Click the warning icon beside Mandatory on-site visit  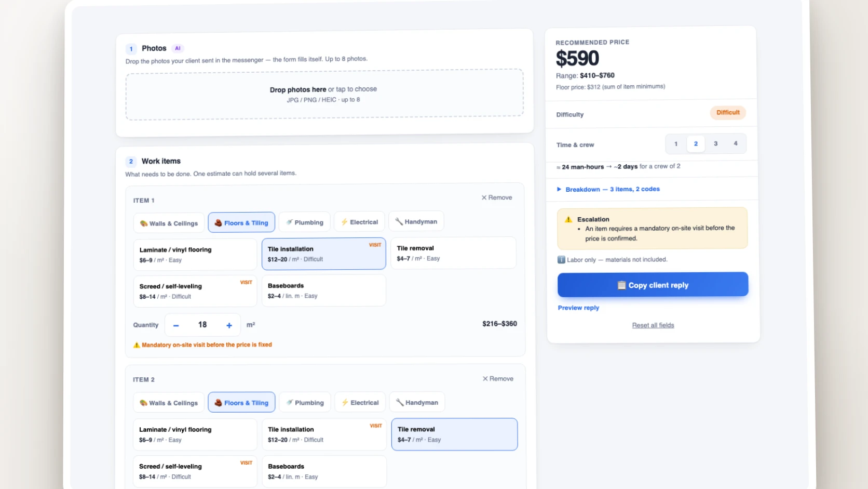[137, 345]
